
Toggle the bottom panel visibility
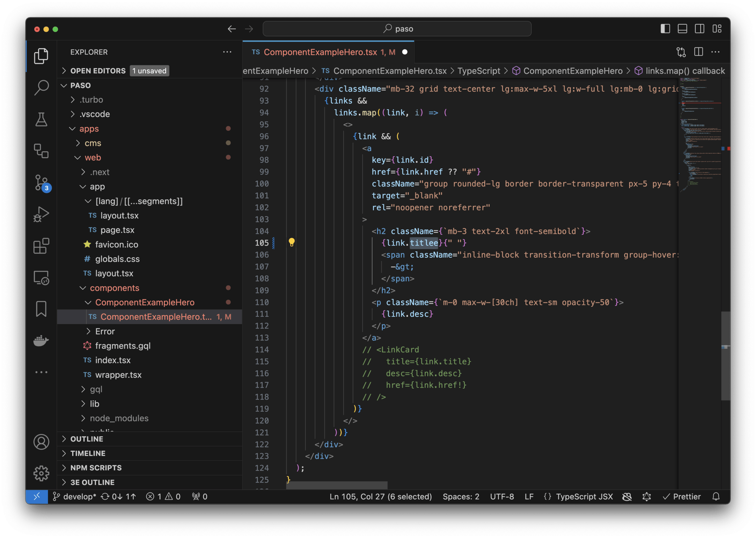682,29
